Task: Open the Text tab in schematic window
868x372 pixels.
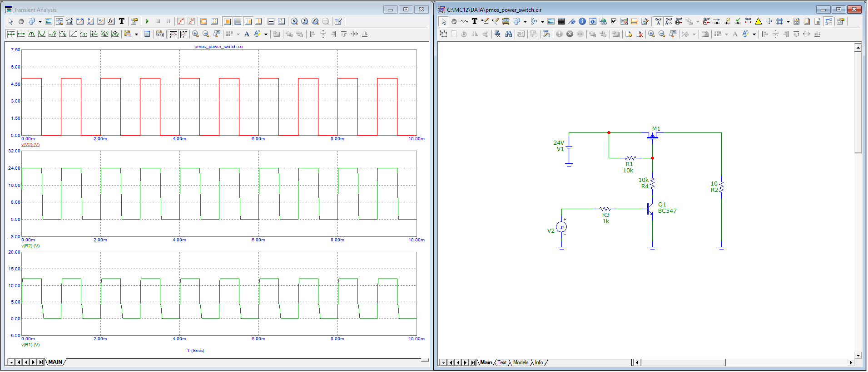Action: click(502, 362)
